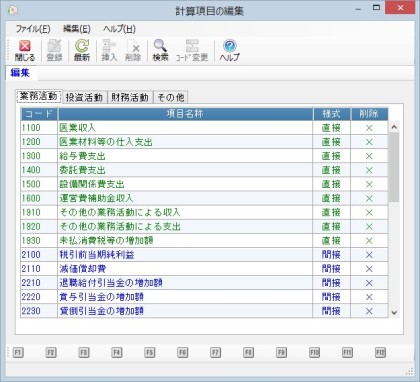The width and height of the screenshot is (420, 382).
Task: Click the コード変更 toolbar icon
Action: 192,50
